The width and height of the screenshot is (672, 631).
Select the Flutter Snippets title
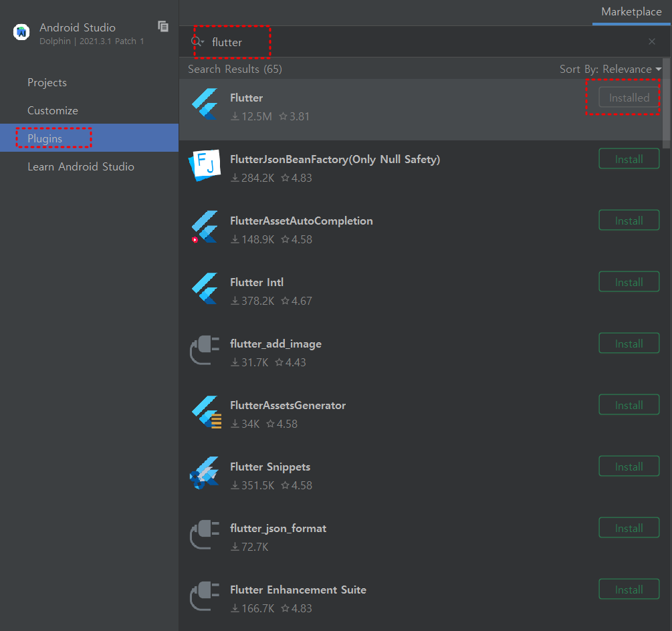pyautogui.click(x=270, y=467)
